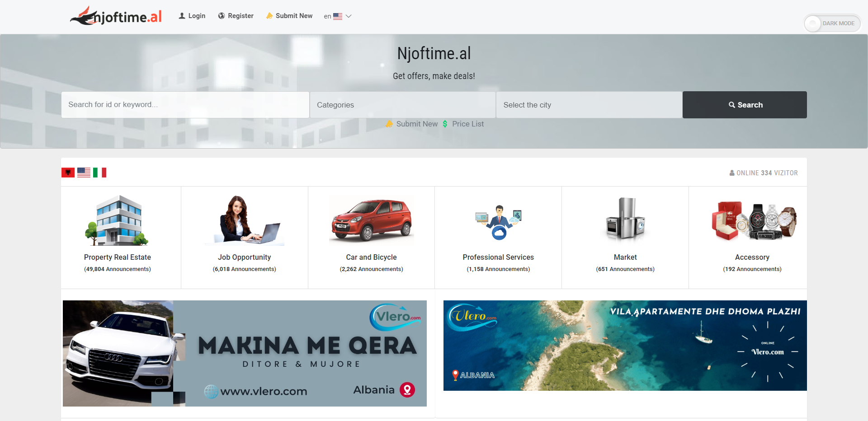Image resolution: width=868 pixels, height=421 pixels.
Task: Click the Market appliances icon
Action: coord(625,219)
